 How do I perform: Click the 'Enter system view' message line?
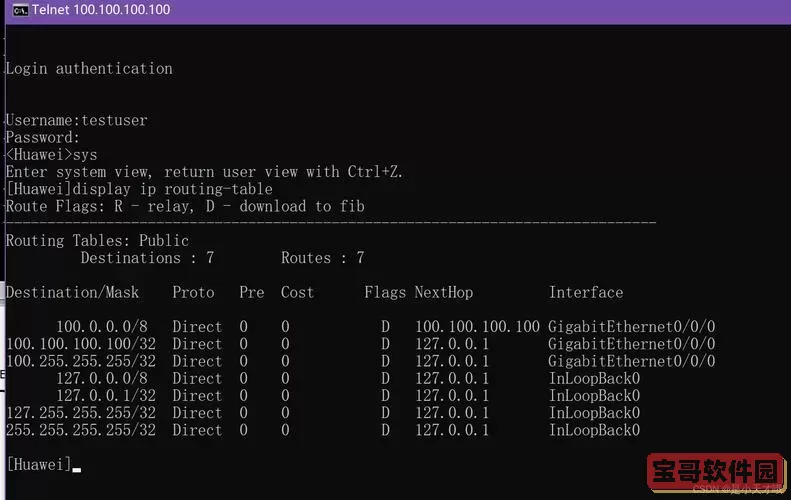204,172
